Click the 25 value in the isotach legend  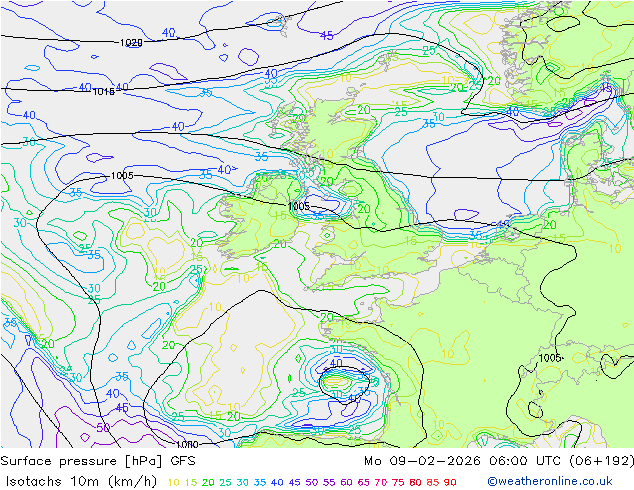225,482
